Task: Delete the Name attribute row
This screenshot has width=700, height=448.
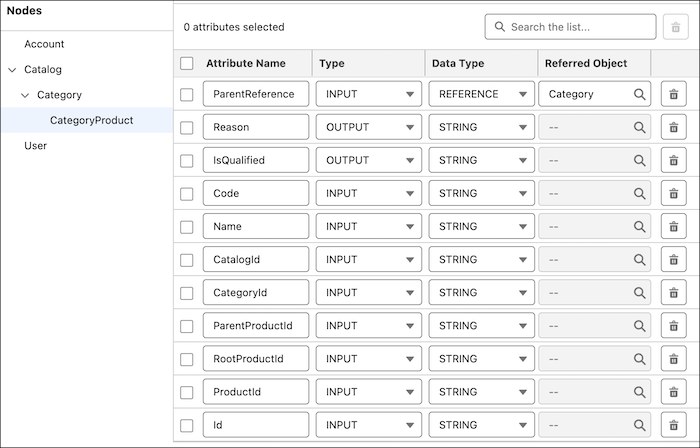Action: [673, 226]
